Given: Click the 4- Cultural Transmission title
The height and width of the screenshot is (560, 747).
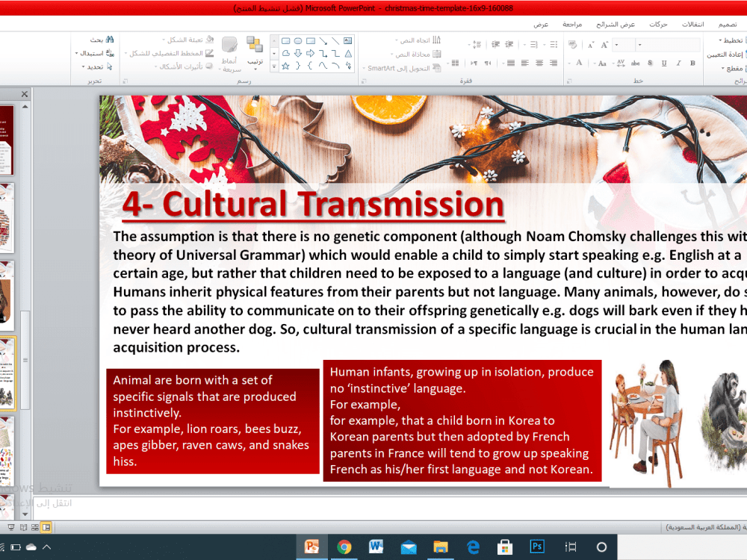Looking at the screenshot, I should pos(313,204).
